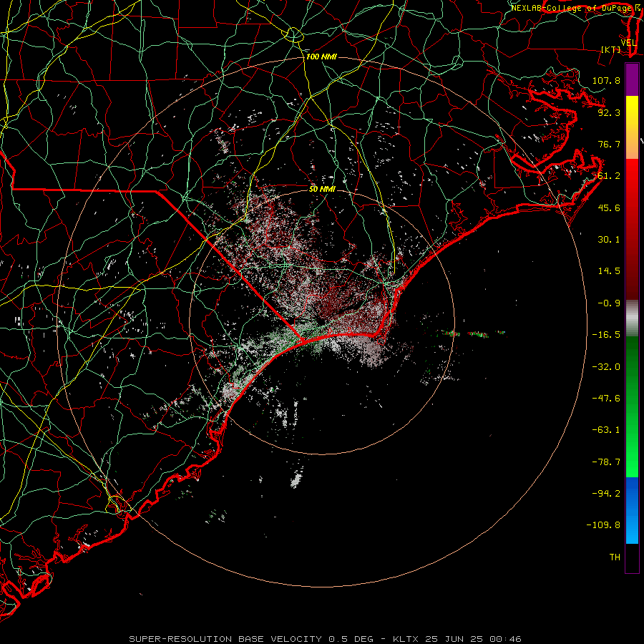Select the -47.6 velocity scale value
Viewport: 644px width, 644px height.
606,399
